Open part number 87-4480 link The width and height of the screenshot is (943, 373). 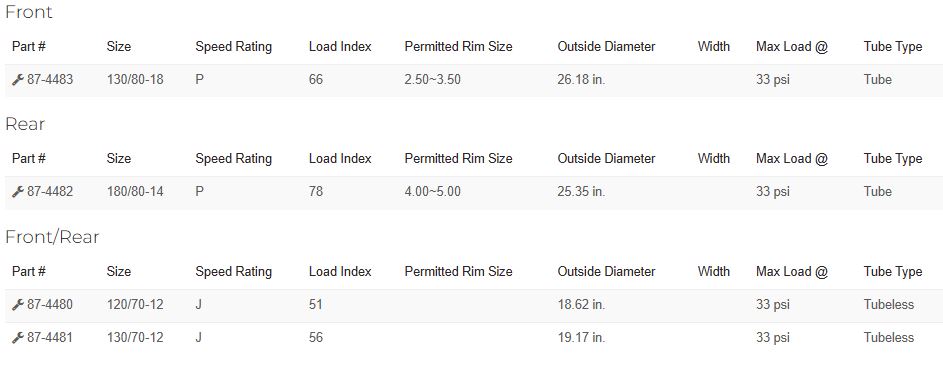[50, 305]
